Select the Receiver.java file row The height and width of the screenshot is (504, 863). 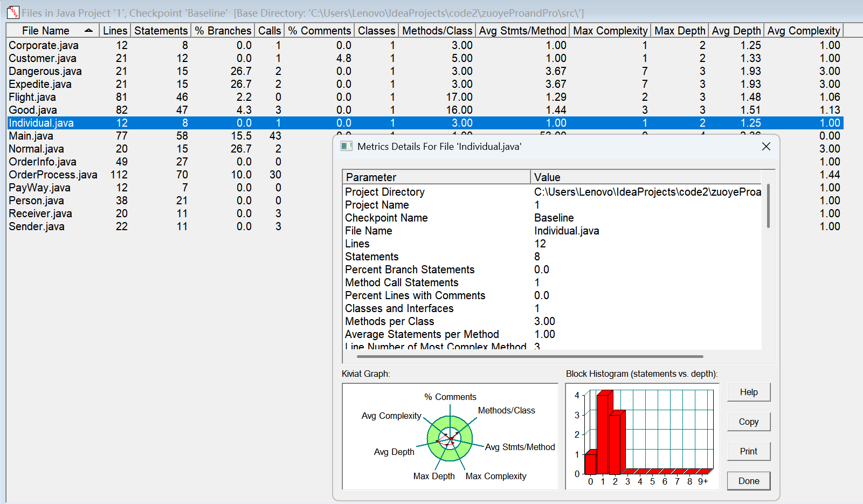click(170, 213)
